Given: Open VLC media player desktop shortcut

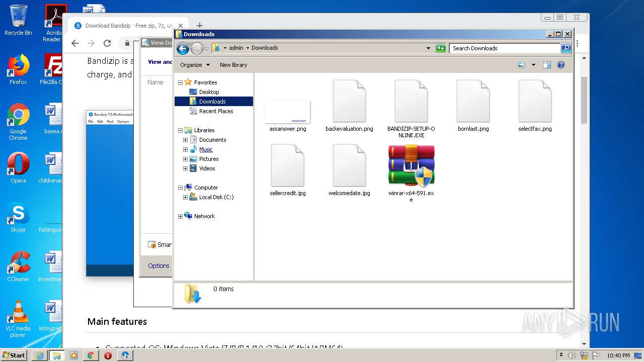Looking at the screenshot, I should 18,319.
